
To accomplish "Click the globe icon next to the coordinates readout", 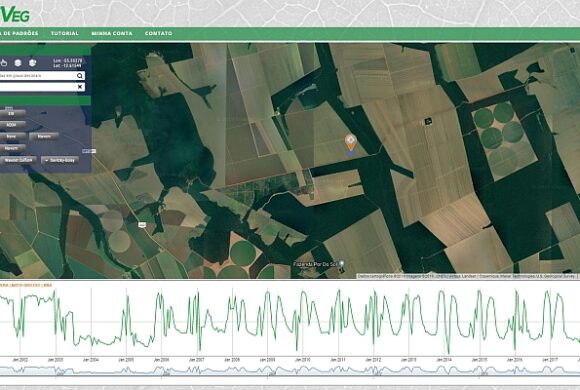I will coord(33,63).
